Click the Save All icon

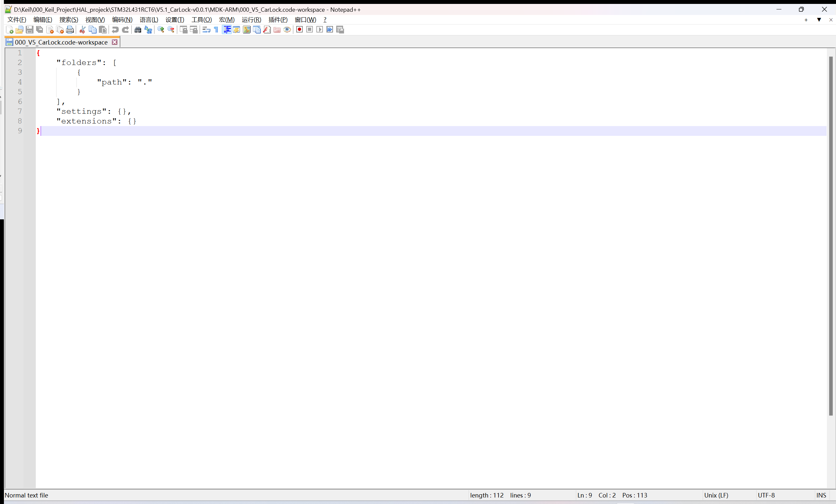[40, 30]
